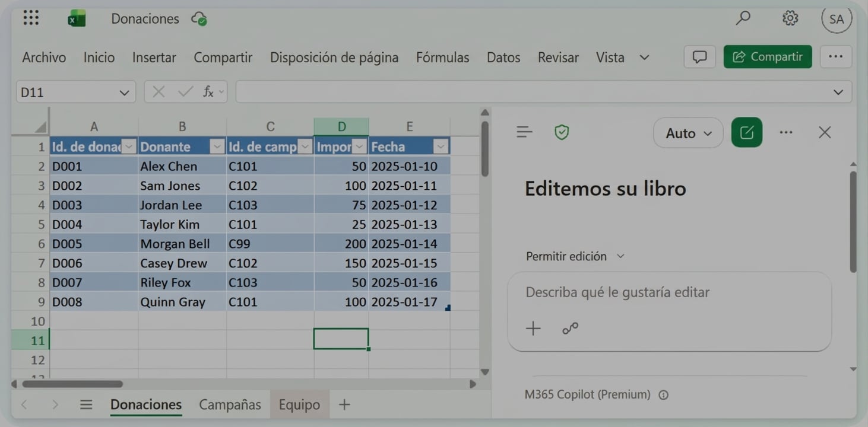
Task: Expand the formula bar chevron
Action: coord(838,92)
